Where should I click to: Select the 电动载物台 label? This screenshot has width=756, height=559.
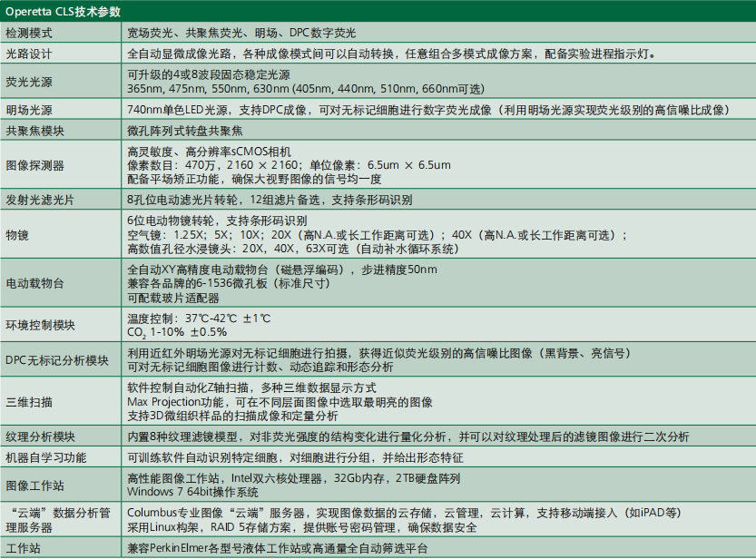[x=54, y=282]
